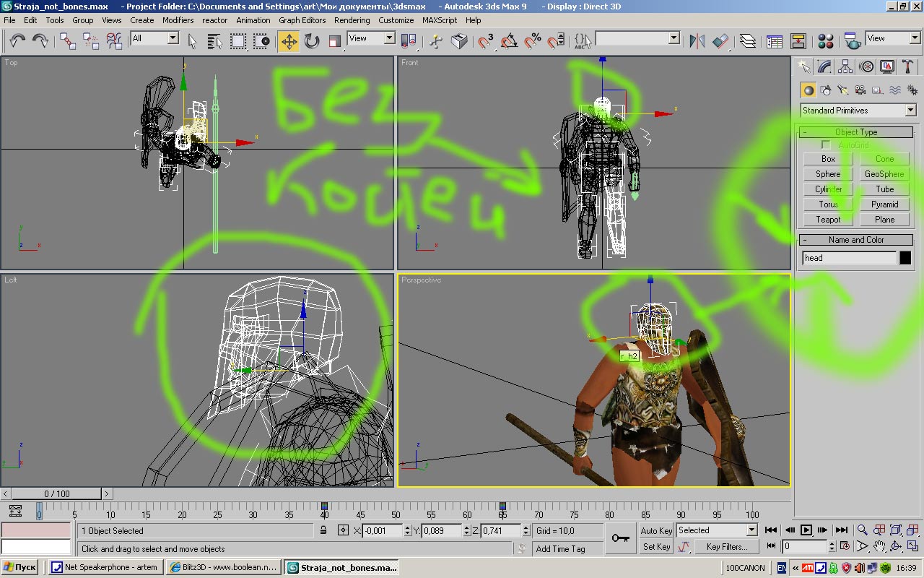Click the black object color swatch
The image size is (924, 578).
click(905, 258)
